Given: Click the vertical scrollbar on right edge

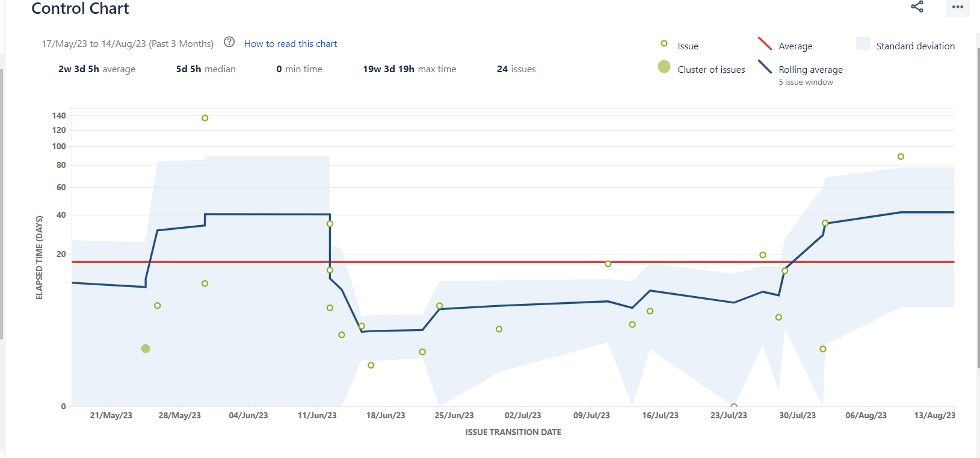Looking at the screenshot, I should point(978,205).
